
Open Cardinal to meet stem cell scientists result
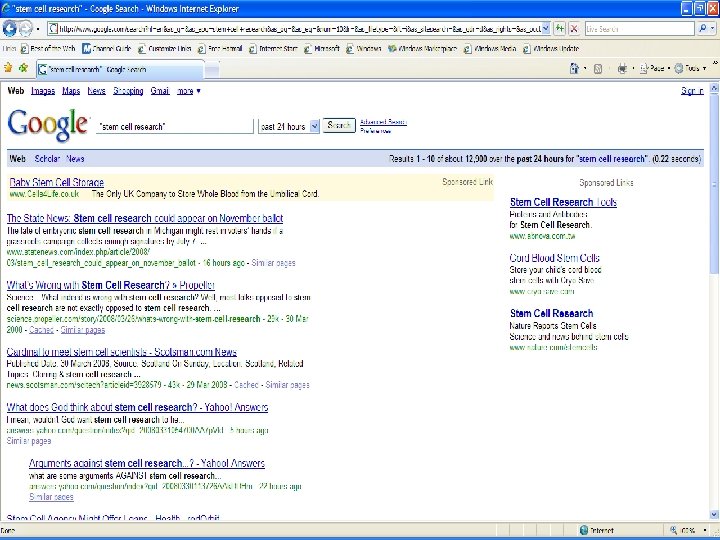click(122, 352)
